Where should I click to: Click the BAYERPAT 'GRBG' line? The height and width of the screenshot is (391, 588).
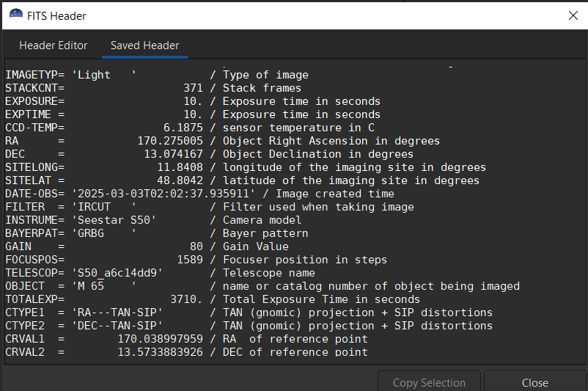157,233
